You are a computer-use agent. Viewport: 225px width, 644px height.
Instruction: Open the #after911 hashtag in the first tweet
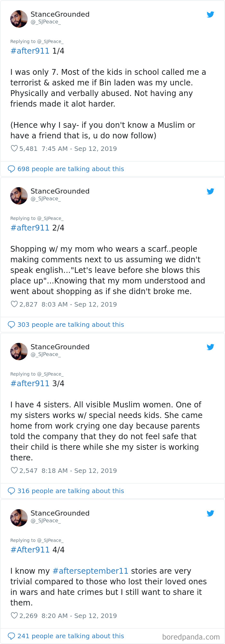point(30,51)
